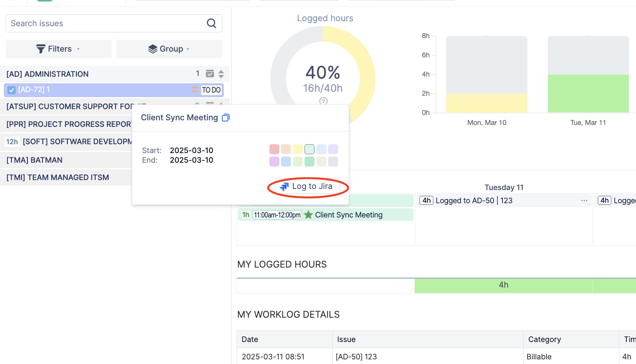Image resolution: width=636 pixels, height=364 pixels.
Task: Pick the yellow color swatch
Action: point(298,149)
